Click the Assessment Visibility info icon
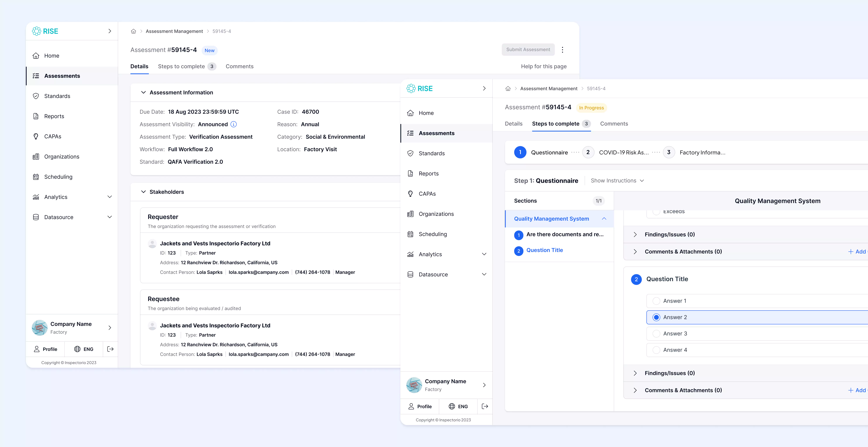This screenshot has width=868, height=447. 234,124
